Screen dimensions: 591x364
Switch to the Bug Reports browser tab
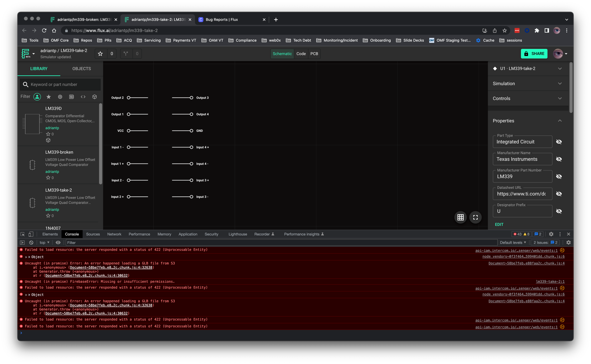click(232, 19)
